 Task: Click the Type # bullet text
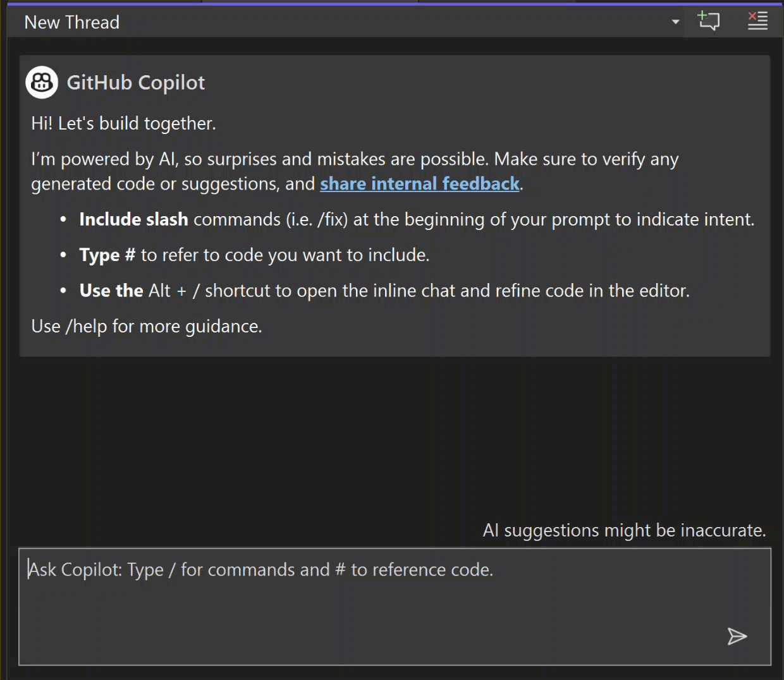point(254,255)
